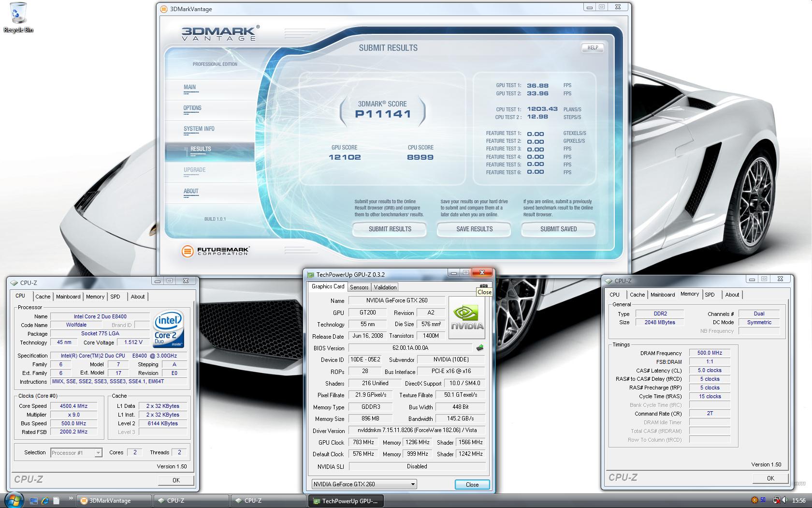Click the NVIDIA GeForce GTX 260 name field

(x=397, y=300)
